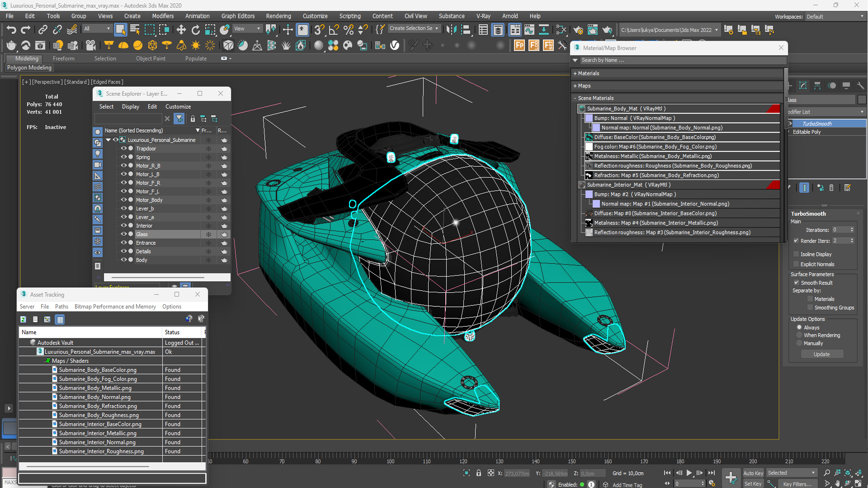Click the Auto Key button
868x488 pixels.
[x=753, y=473]
